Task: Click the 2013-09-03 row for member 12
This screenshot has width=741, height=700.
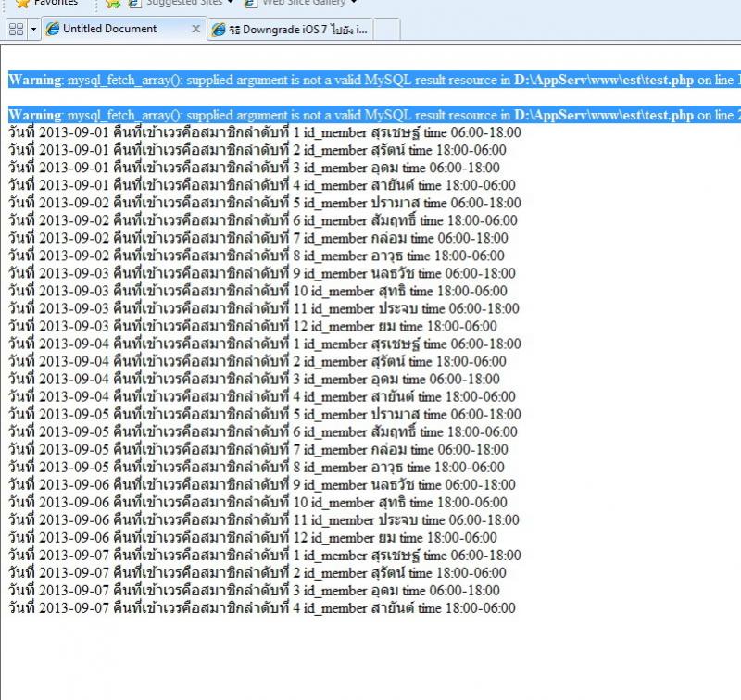Action: point(252,326)
